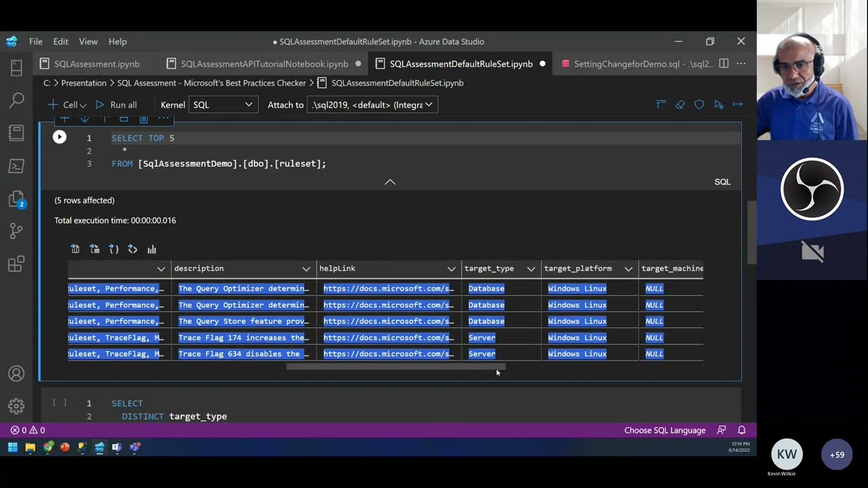Open filter dropdown left of description column
Image resolution: width=868 pixels, height=488 pixels.
(x=161, y=269)
